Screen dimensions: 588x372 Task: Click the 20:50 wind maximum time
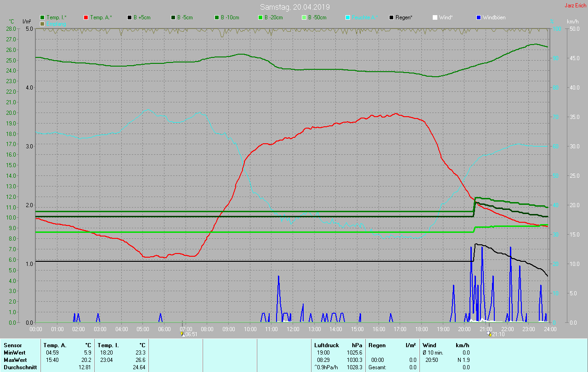[432, 360]
